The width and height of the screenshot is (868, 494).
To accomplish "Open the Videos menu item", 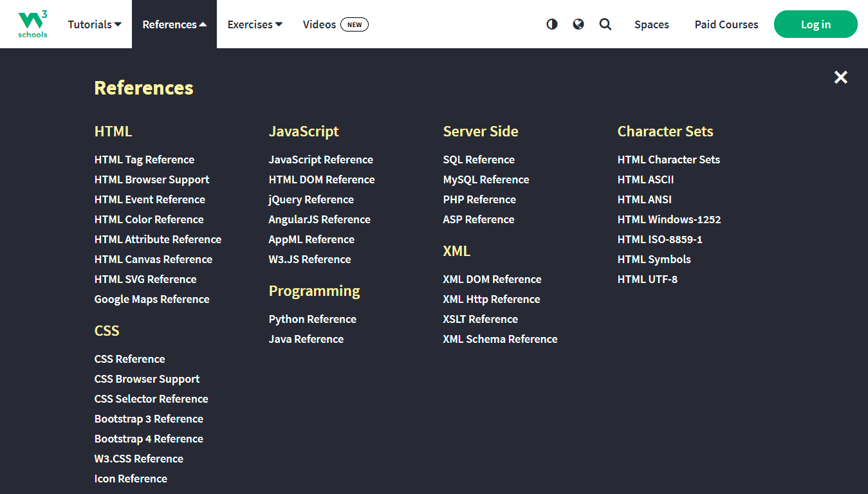I will click(335, 24).
